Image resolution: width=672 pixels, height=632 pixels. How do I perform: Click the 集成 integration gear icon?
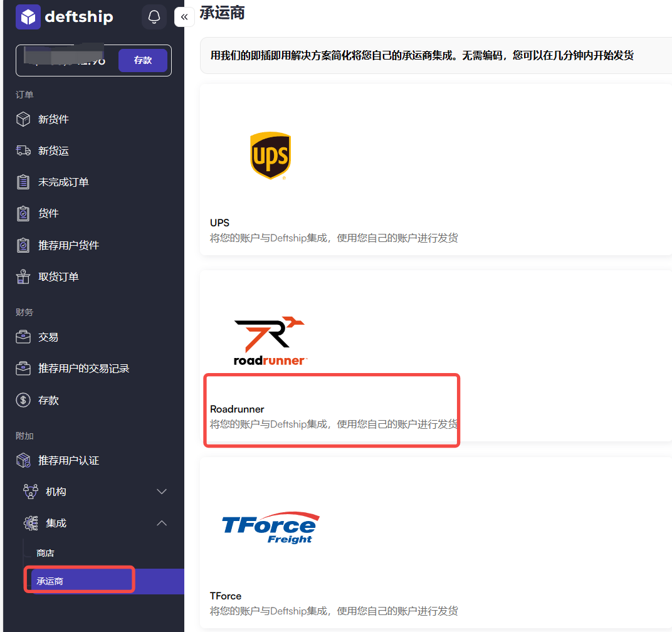[x=31, y=523]
